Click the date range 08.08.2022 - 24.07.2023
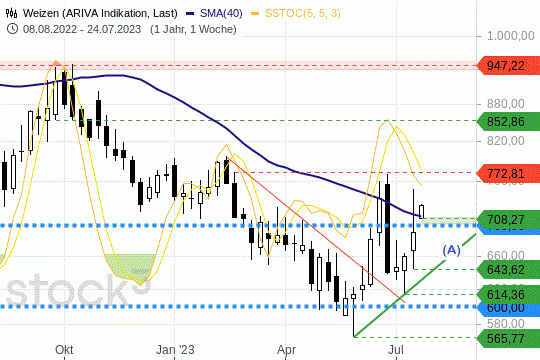540x360 pixels. click(x=82, y=29)
